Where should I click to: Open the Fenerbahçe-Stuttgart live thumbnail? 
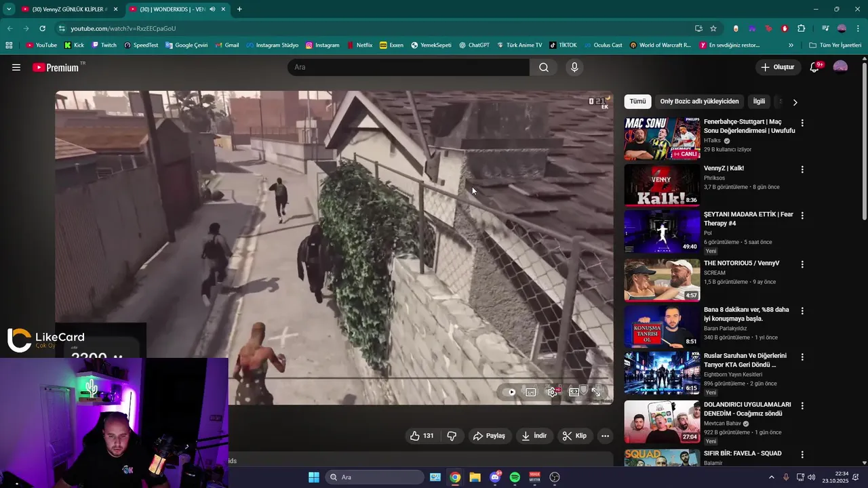pyautogui.click(x=662, y=139)
